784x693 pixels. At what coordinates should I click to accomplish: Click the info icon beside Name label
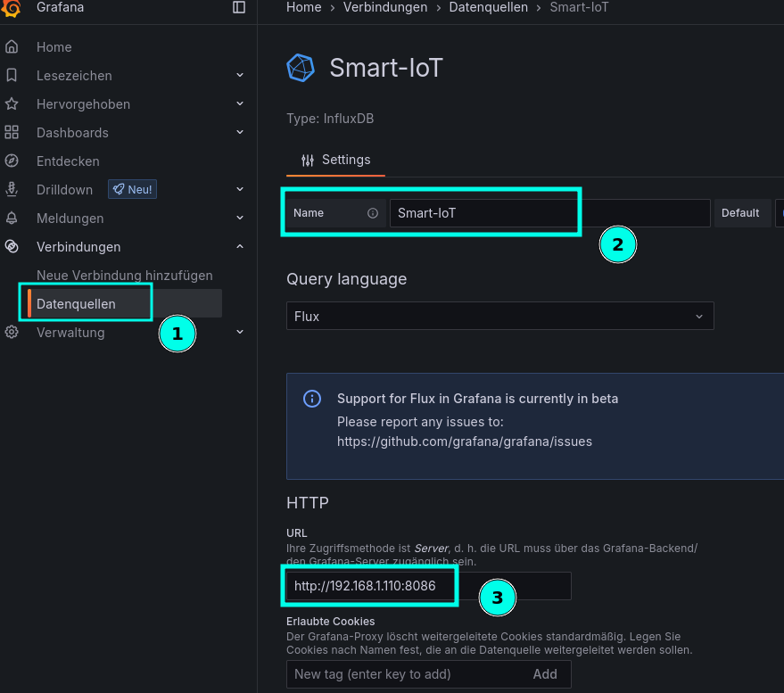(373, 213)
